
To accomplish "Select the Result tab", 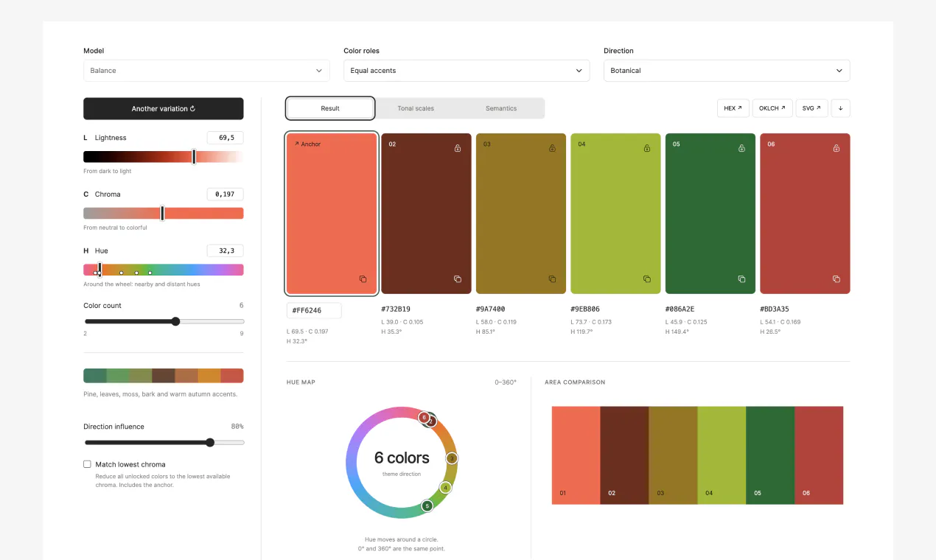I will coord(330,108).
